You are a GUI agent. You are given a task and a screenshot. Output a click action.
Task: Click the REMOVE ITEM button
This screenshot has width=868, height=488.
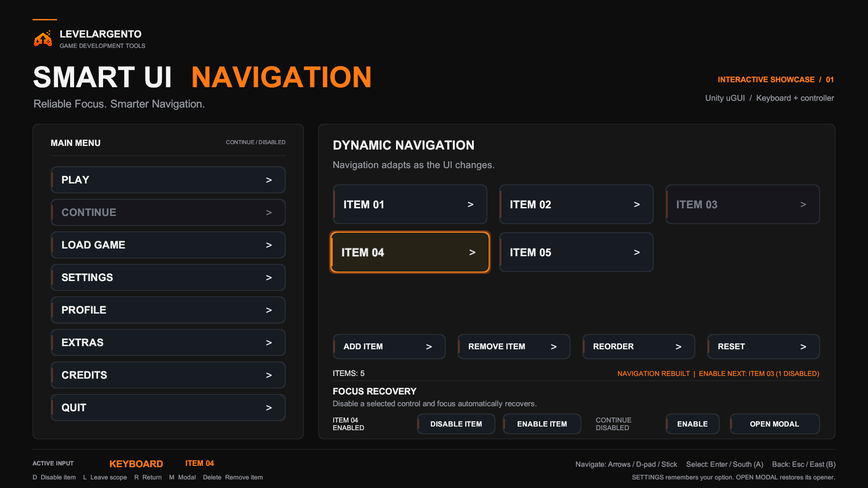tap(514, 347)
